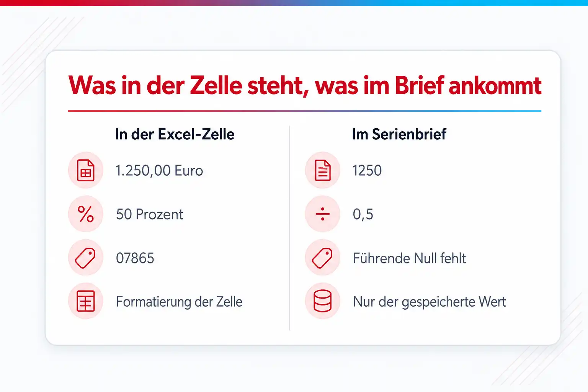Click the postal code text '07865'
Image resolution: width=588 pixels, height=392 pixels.
135,258
